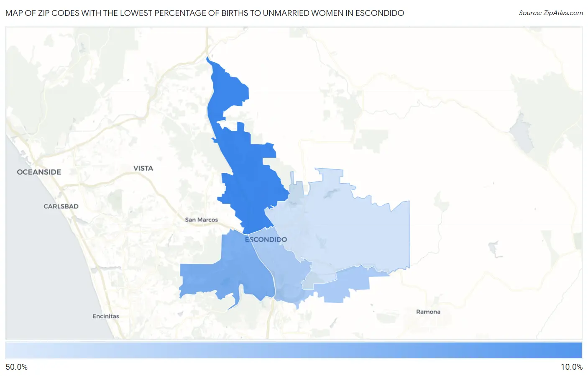Click the Escondido city label on the map
The height and width of the screenshot is (376, 588).
[x=266, y=240]
